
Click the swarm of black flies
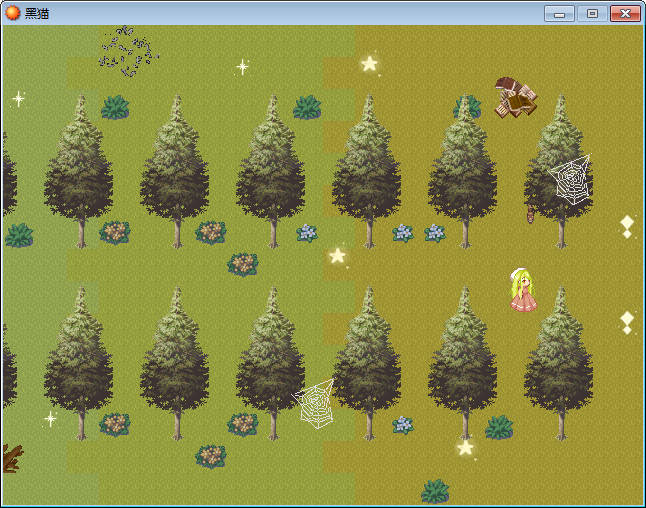click(129, 52)
